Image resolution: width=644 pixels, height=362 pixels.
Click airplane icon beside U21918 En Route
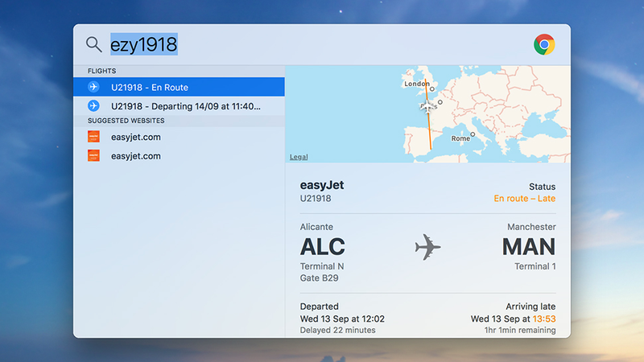point(93,87)
